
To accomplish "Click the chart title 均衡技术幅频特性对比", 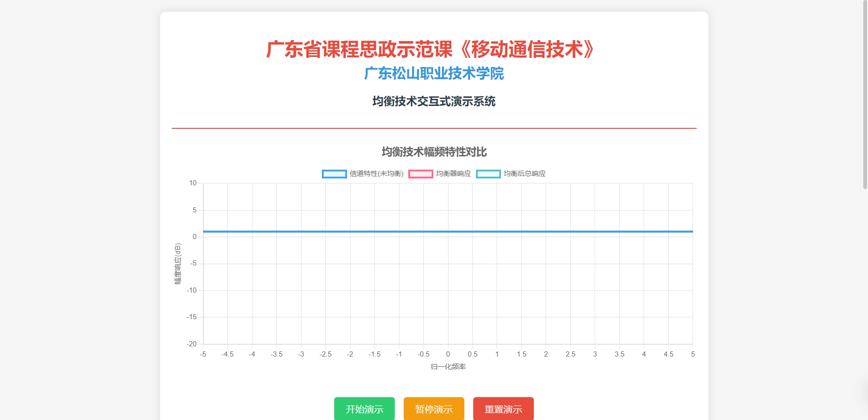I will (x=434, y=152).
